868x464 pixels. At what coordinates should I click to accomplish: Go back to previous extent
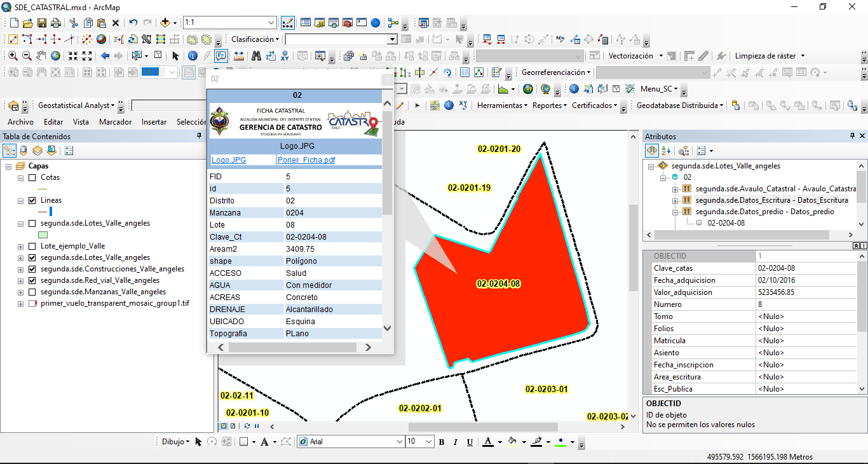pyautogui.click(x=105, y=56)
